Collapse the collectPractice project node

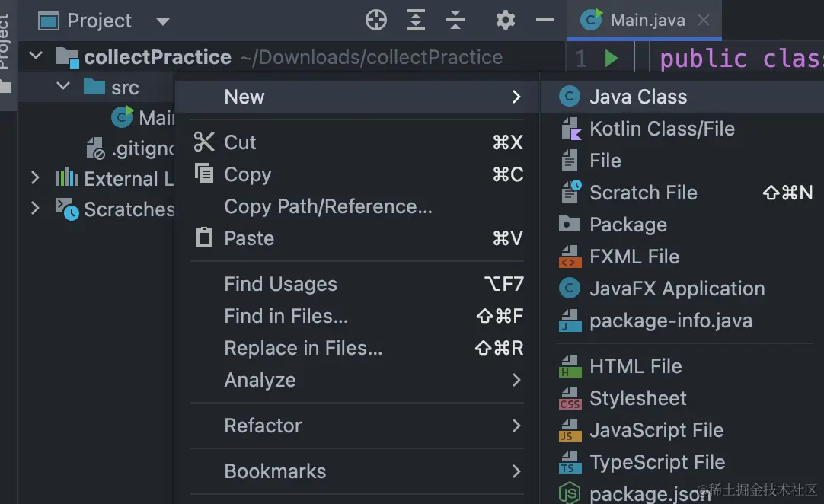pos(36,55)
